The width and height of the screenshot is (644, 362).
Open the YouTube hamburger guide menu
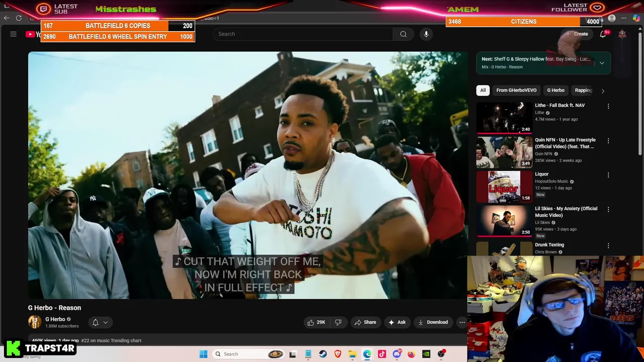coord(14,34)
